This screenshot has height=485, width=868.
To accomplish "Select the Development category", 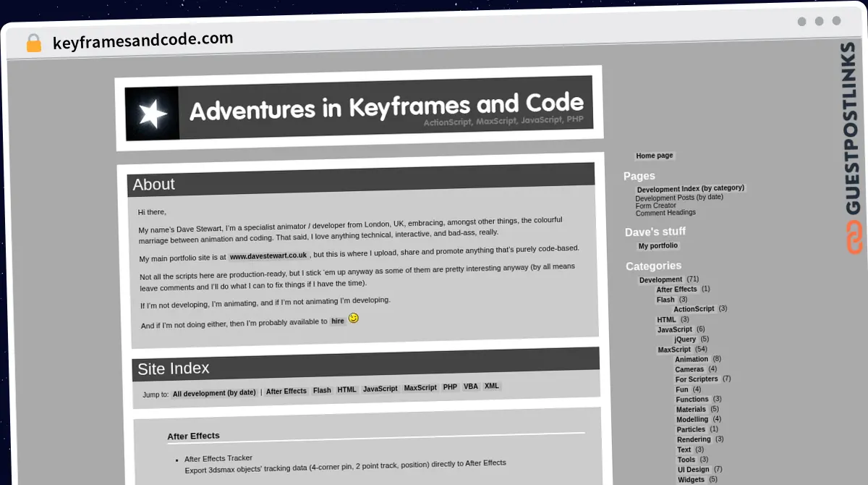I will pos(660,279).
